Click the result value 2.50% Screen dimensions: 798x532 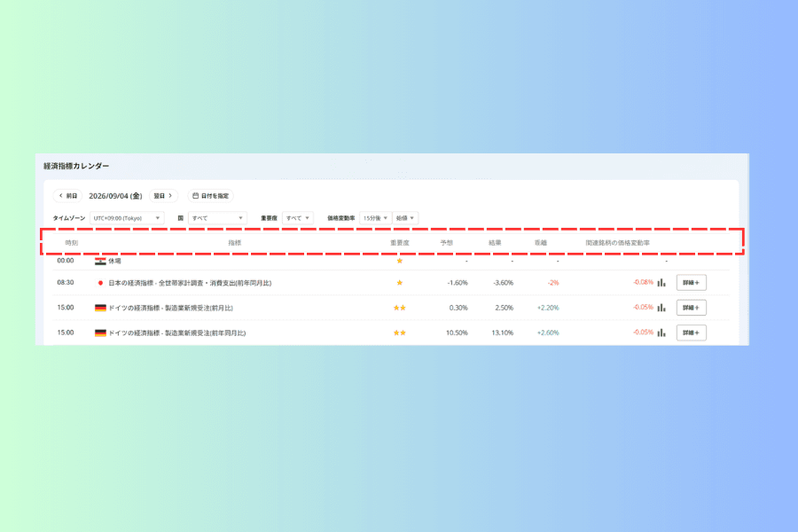[504, 308]
